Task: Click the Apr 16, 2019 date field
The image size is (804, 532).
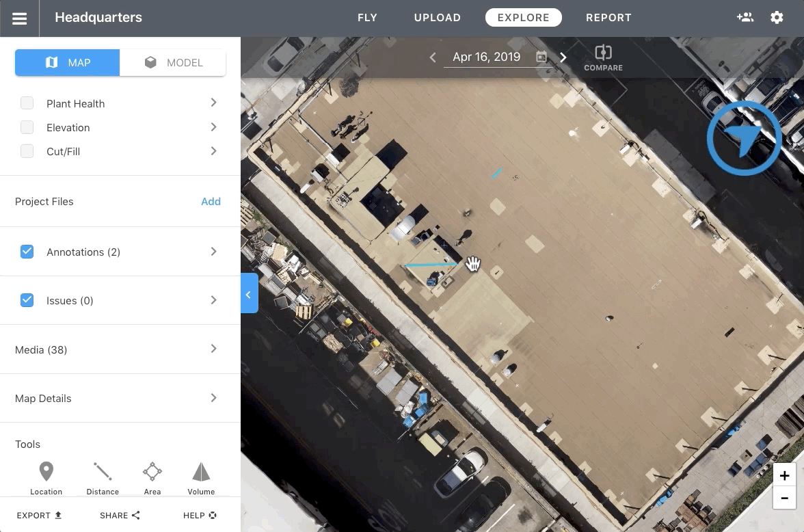Action: [x=487, y=57]
